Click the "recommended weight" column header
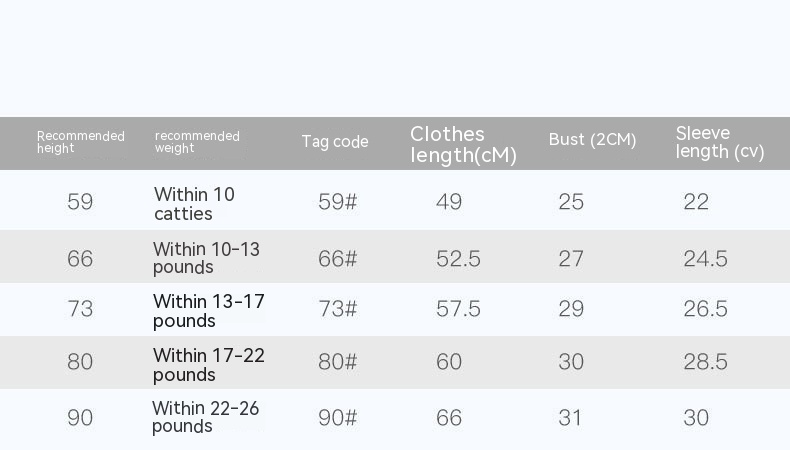The width and height of the screenshot is (790, 450). [197, 142]
